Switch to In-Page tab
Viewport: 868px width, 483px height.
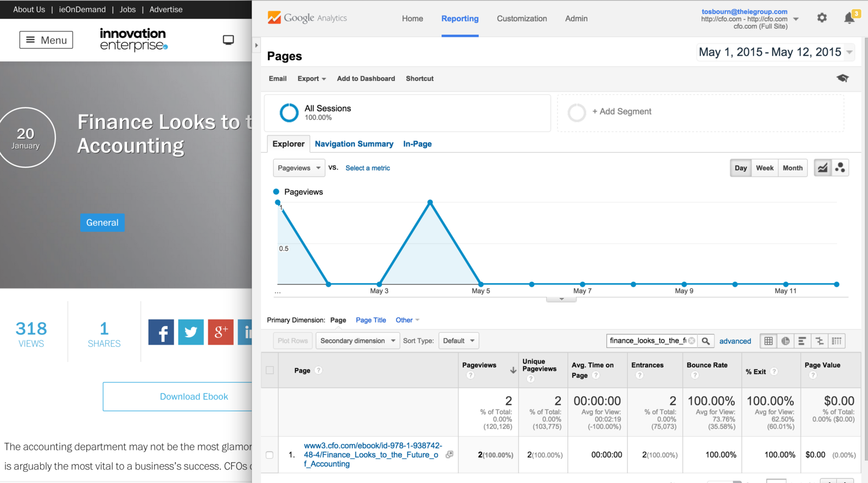[x=417, y=144]
